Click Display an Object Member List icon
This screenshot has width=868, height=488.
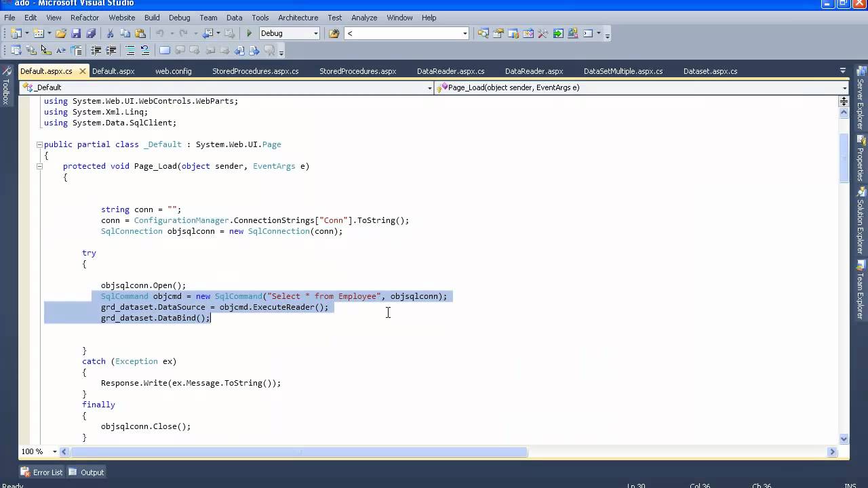tap(16, 50)
